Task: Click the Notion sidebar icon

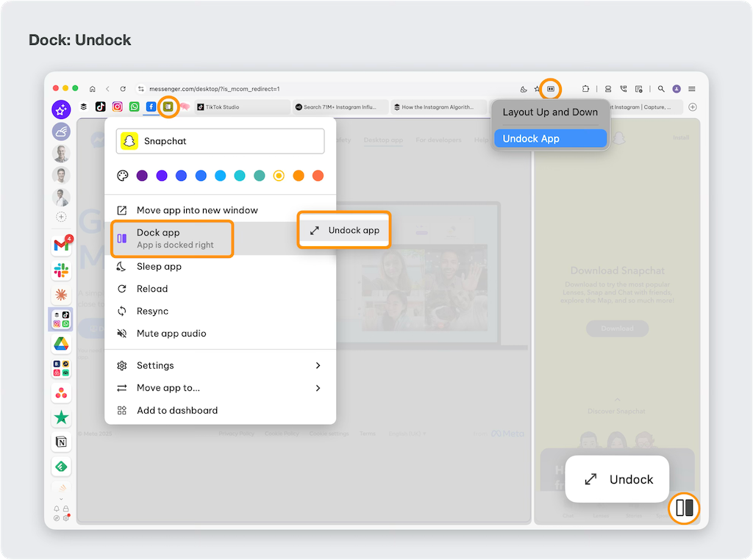Action: point(61,442)
